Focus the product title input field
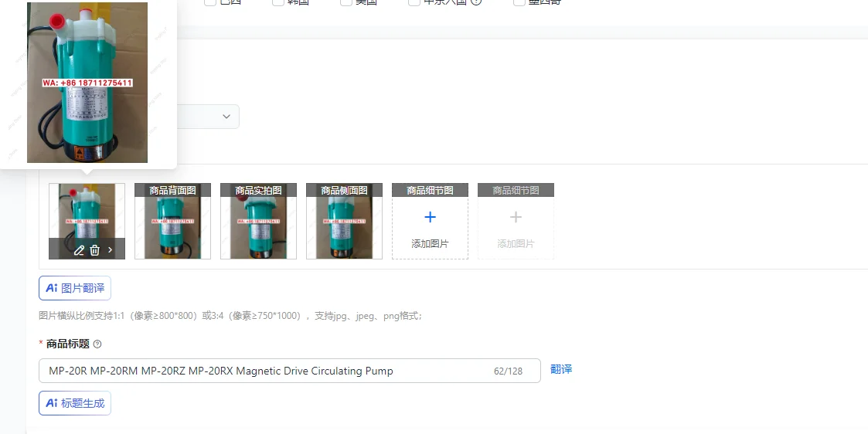This screenshot has width=868, height=434. click(x=290, y=371)
